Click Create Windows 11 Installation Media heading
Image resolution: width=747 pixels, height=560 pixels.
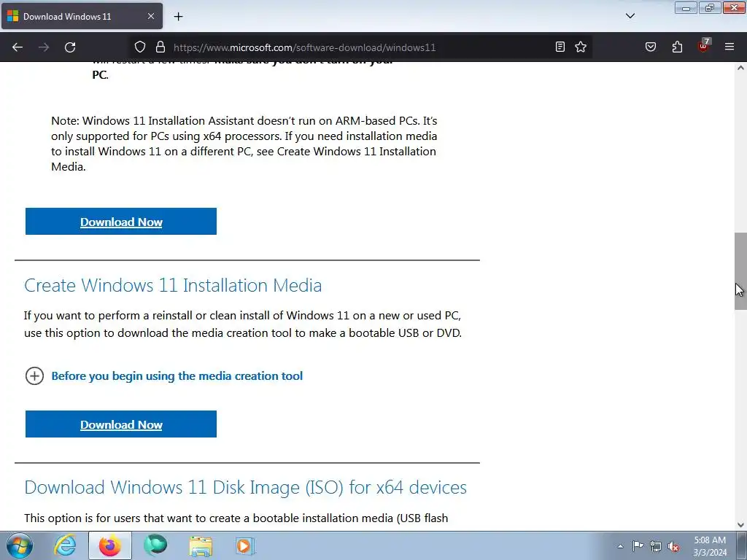(x=173, y=285)
